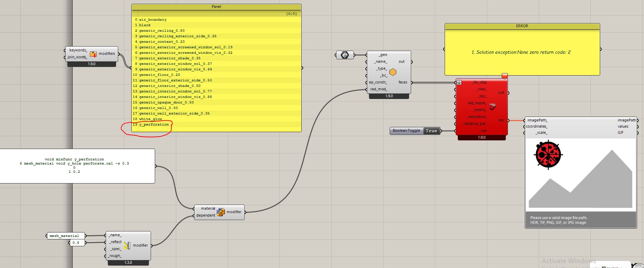This screenshot has height=268, width=644.
Task: Click the ERROR panel title bar
Action: tap(522, 26)
